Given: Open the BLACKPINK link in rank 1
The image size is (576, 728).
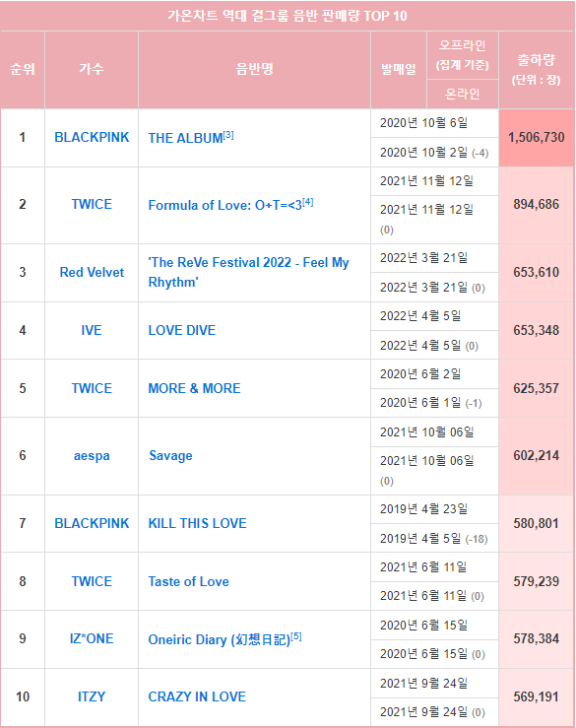Looking at the screenshot, I should coord(92,138).
